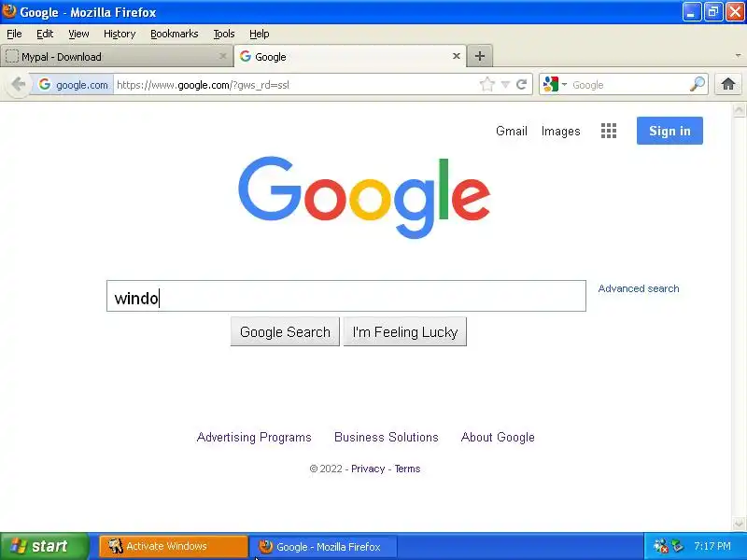Click the 7:17 PM taskbar clock

(712, 546)
